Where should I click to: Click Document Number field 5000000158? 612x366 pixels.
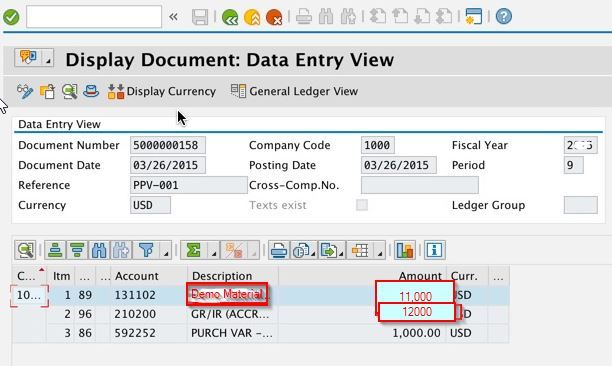coord(168,145)
